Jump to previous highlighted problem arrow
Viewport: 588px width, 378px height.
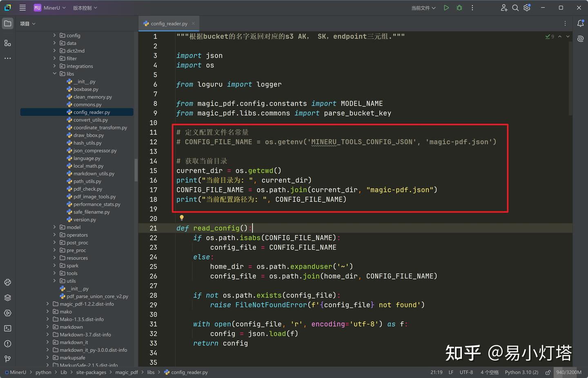click(x=560, y=36)
